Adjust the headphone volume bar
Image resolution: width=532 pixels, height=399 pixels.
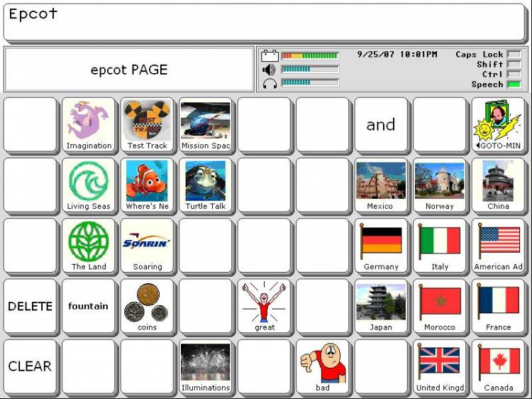[x=310, y=82]
